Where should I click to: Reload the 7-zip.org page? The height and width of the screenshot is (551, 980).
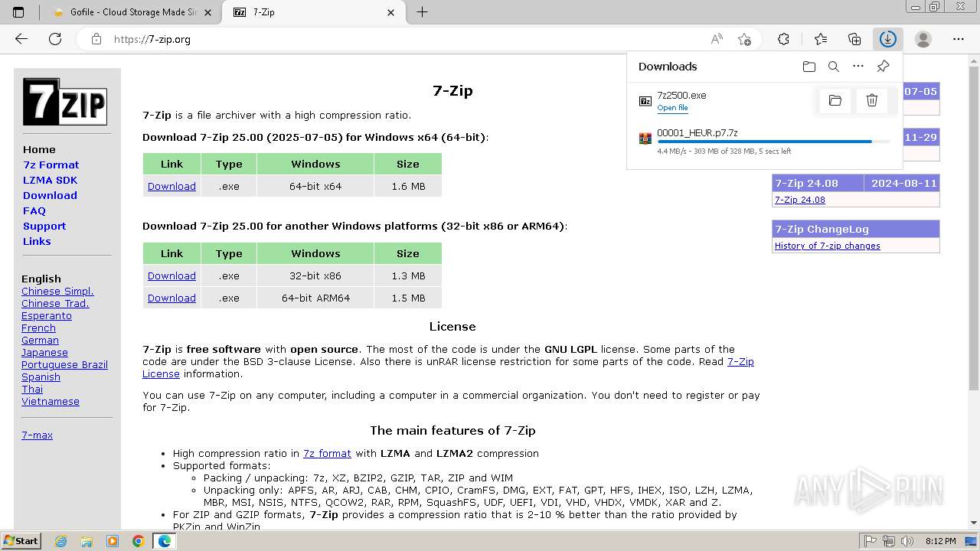click(55, 39)
